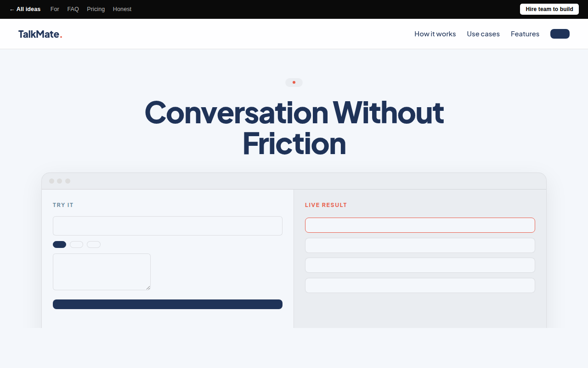Select the bottom result box under LIVE RESULT
Screen dimensions: 588x368
(x=420, y=285)
